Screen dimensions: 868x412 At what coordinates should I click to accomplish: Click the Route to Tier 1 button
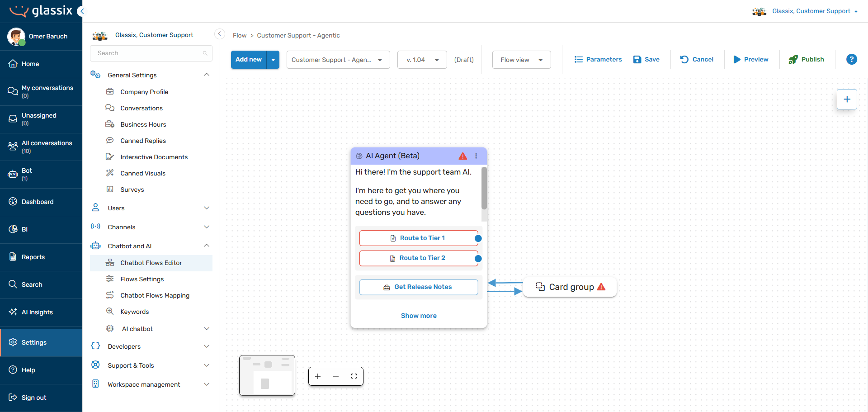tap(419, 238)
